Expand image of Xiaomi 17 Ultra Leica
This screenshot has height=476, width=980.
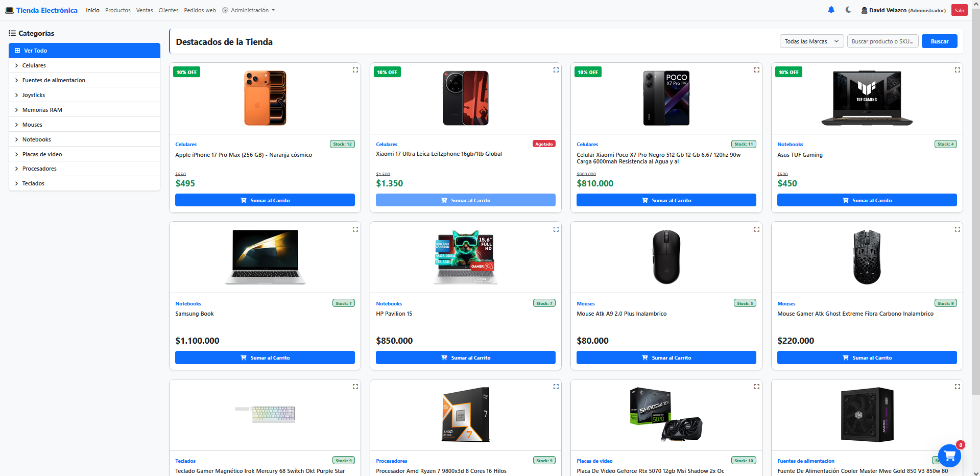556,70
